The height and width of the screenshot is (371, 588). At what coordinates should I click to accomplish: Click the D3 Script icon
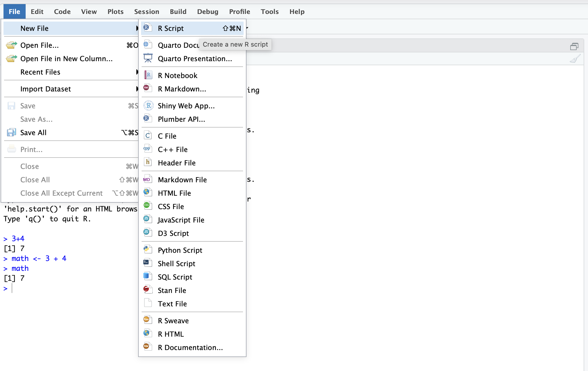pos(148,233)
